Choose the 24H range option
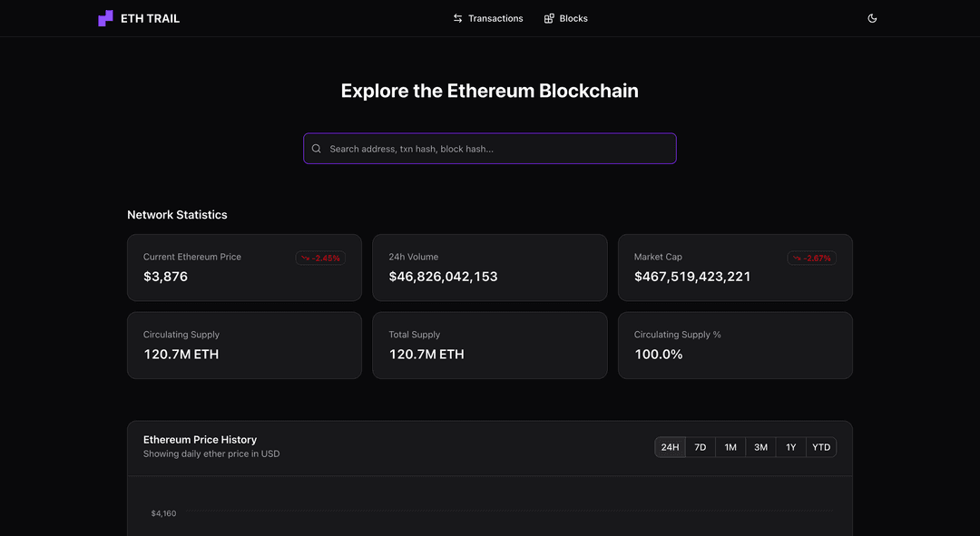Image resolution: width=980 pixels, height=536 pixels. pyautogui.click(x=670, y=446)
